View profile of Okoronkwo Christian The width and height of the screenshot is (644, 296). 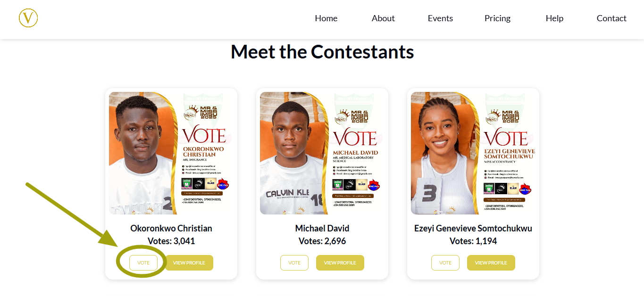[x=189, y=263]
